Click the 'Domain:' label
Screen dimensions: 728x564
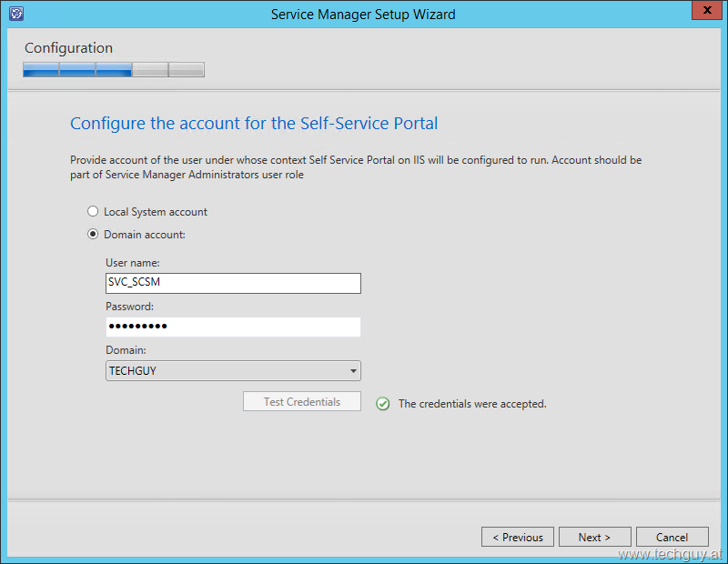(x=126, y=350)
